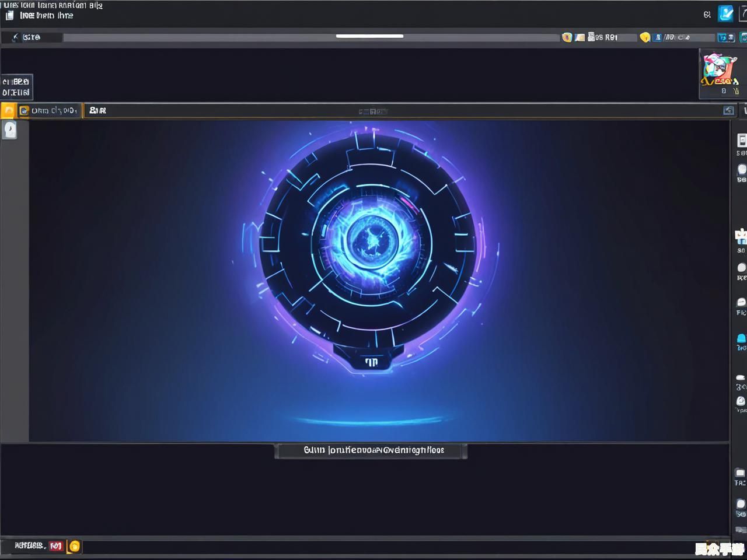Click the gold coin icon in the bottom bar
The image size is (747, 560).
pos(75,546)
